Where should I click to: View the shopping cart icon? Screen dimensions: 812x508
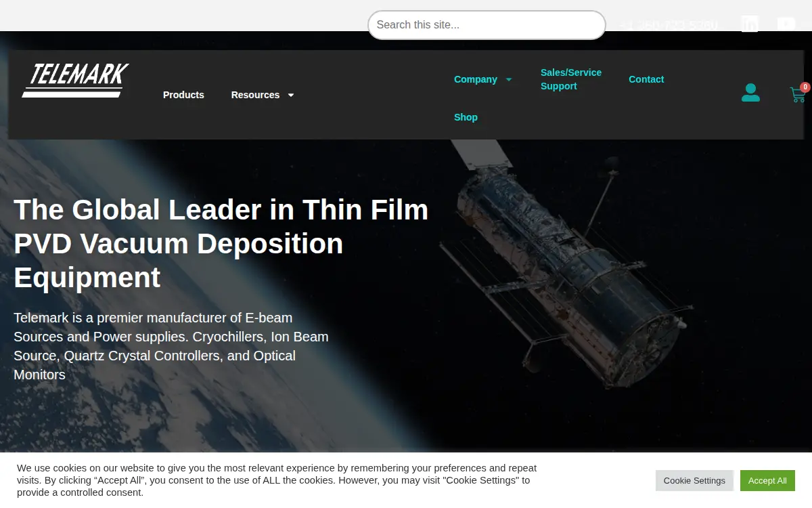pyautogui.click(x=798, y=95)
